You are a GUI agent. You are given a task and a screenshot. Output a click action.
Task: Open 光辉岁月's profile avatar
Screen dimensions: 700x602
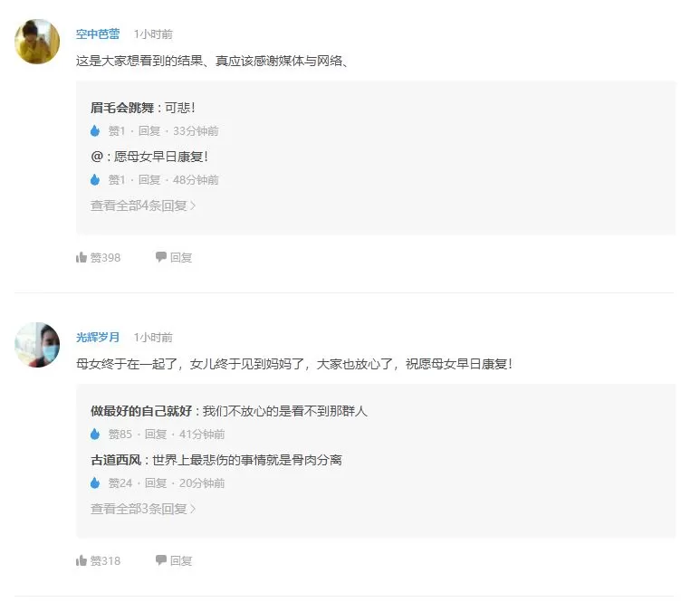point(37,345)
